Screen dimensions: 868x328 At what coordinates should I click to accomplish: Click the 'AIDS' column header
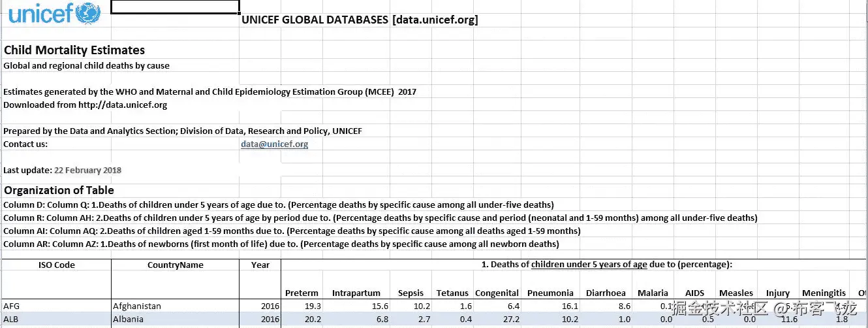694,293
